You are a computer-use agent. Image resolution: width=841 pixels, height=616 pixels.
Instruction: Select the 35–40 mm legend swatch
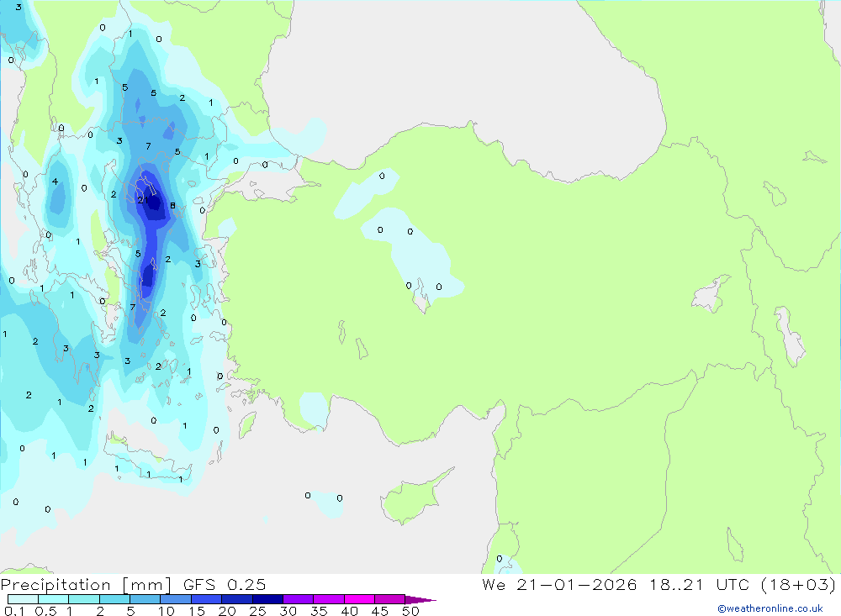pos(329,599)
